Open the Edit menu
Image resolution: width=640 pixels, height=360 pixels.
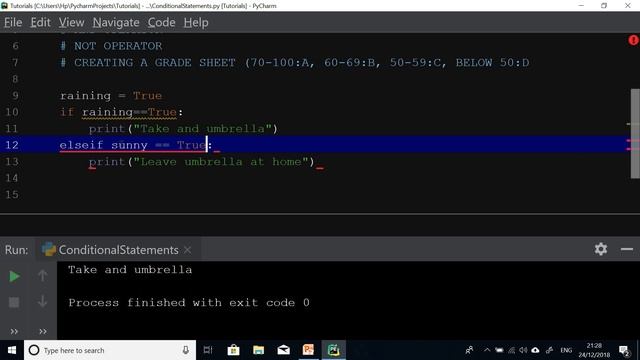point(40,22)
